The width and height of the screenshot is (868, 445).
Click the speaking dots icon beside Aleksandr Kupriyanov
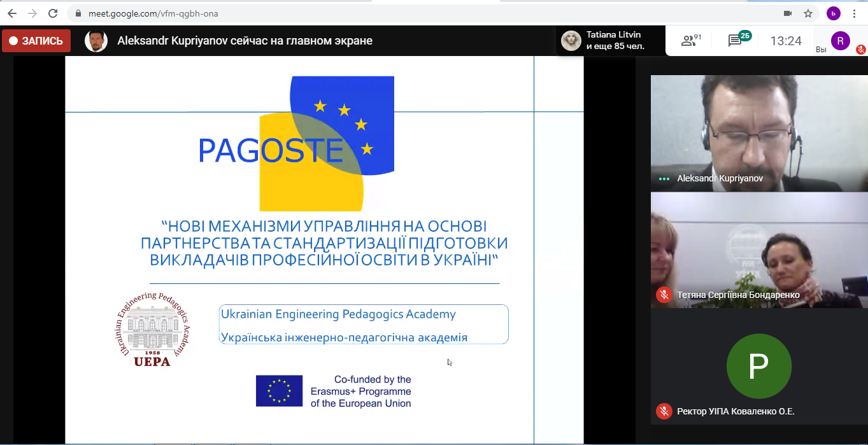tap(664, 179)
